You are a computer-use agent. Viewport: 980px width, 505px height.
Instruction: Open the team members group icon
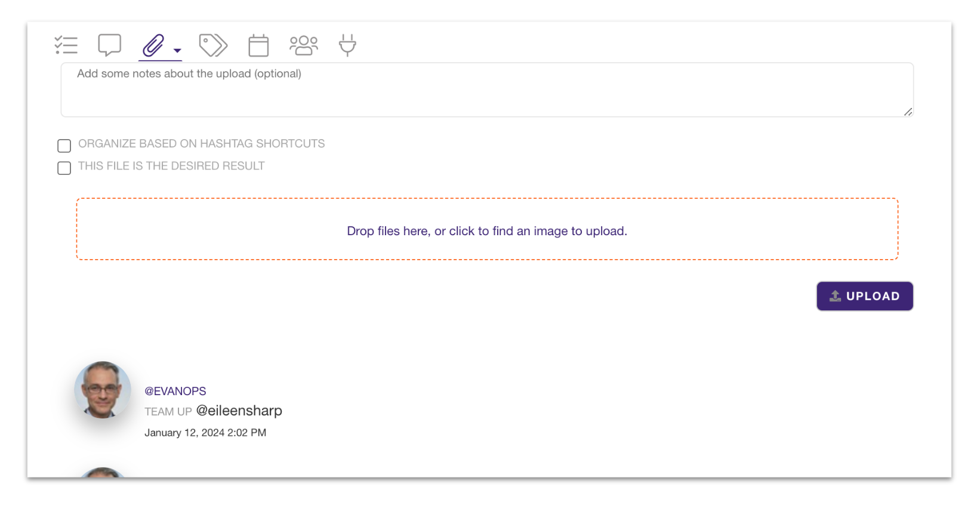(x=303, y=45)
